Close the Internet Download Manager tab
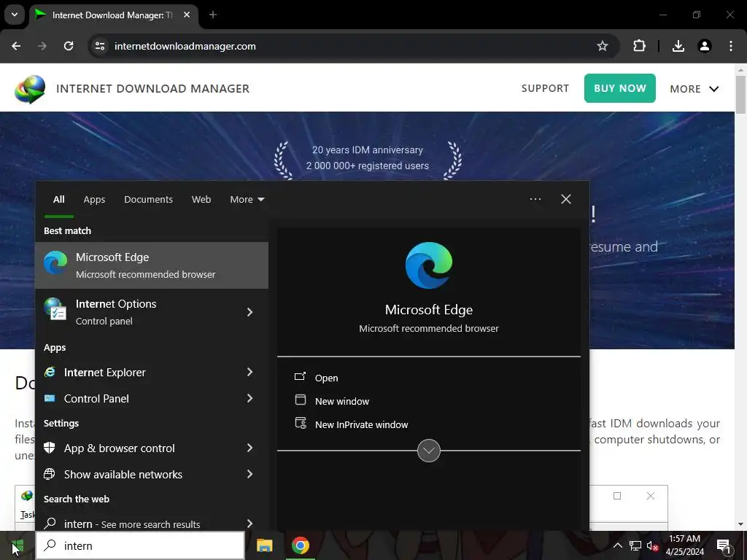747x560 pixels. click(187, 15)
